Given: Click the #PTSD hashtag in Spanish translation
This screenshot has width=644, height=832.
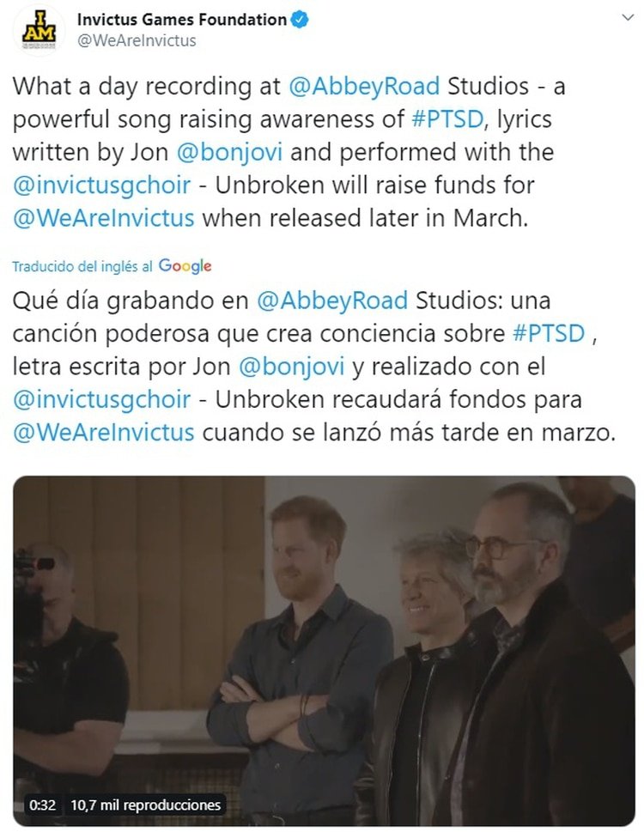Looking at the screenshot, I should [x=549, y=334].
